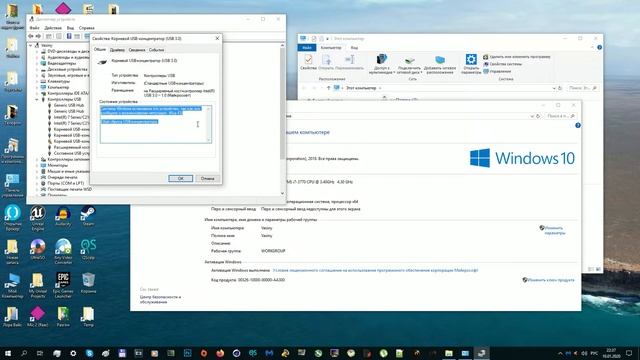Click the Forward arrow in Device Manager toolbar
Viewport: 640px width, 360px height.
pyautogui.click(x=38, y=36)
